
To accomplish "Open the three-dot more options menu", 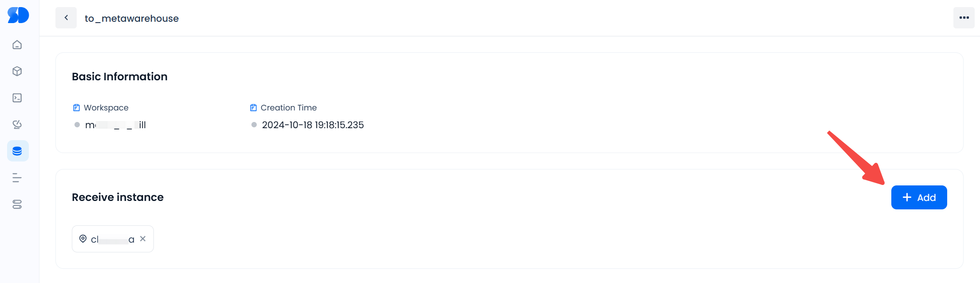I will pos(964,18).
